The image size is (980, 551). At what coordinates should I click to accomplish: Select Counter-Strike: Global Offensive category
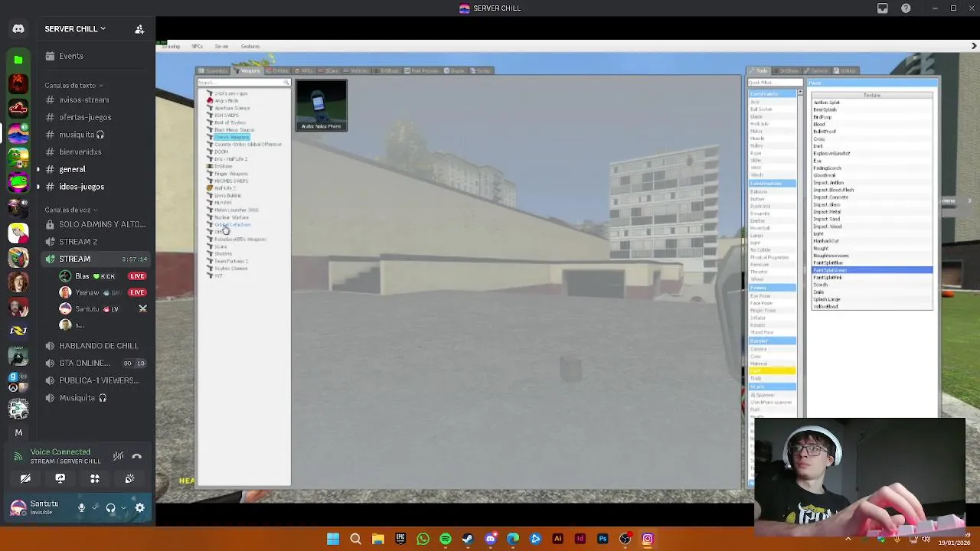[247, 145]
